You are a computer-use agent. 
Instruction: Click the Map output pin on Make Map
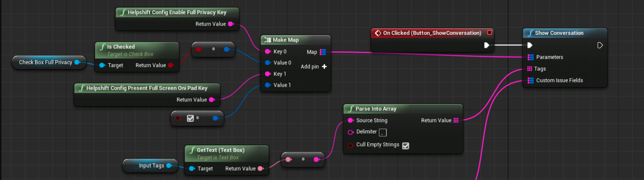(323, 52)
